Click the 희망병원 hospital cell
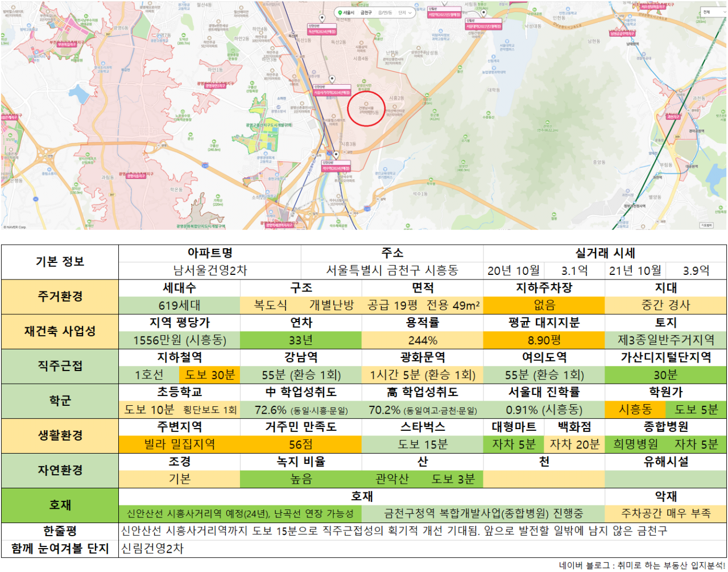The width and height of the screenshot is (728, 572). click(x=635, y=444)
